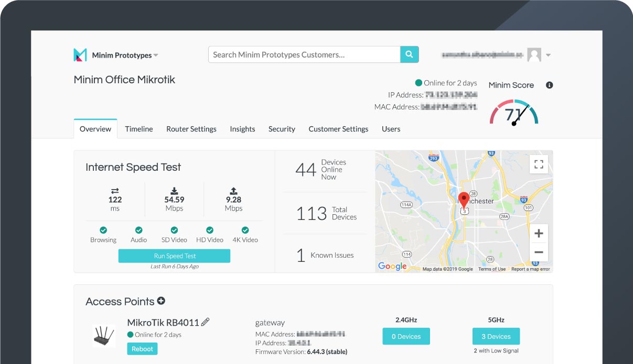The height and width of the screenshot is (364, 633).
Task: Click the magnifier search button
Action: [410, 54]
